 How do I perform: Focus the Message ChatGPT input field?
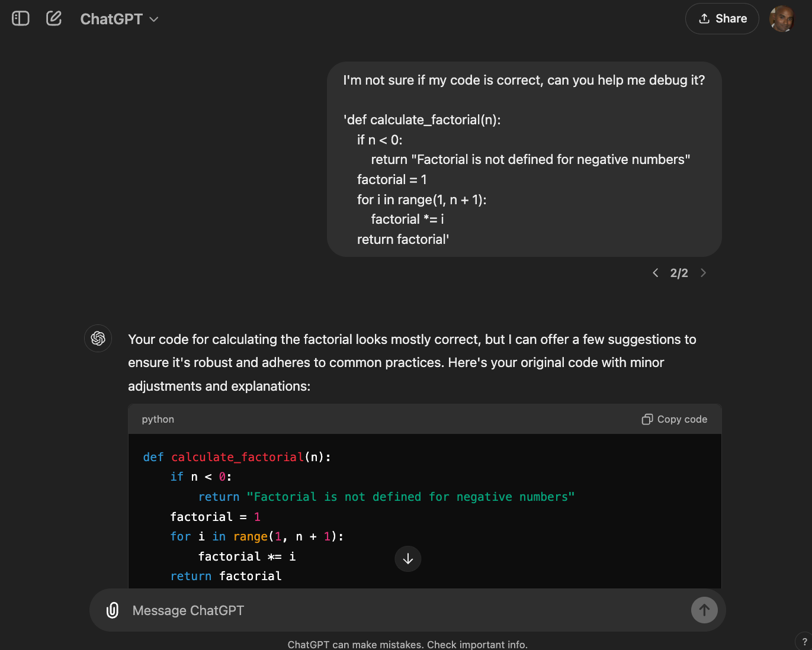coord(407,610)
